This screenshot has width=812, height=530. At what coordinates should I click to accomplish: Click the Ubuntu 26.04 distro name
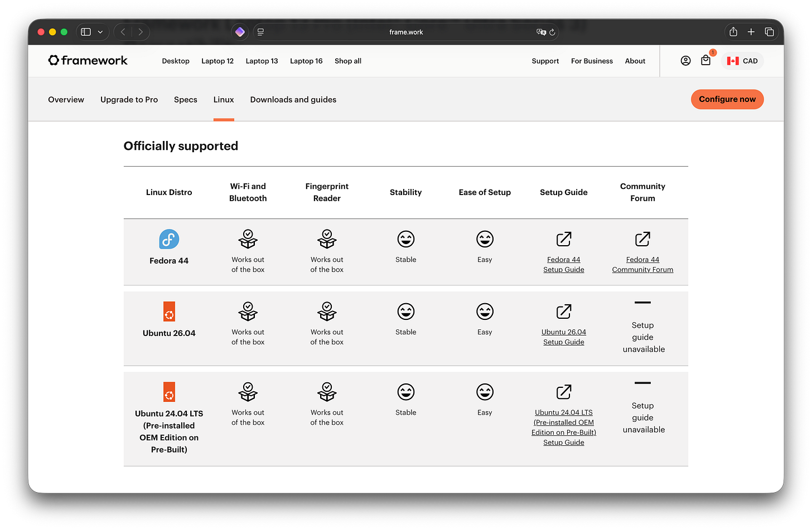tap(169, 333)
